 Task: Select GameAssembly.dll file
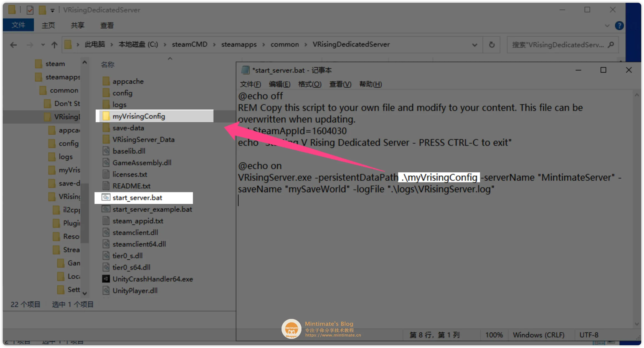137,163
